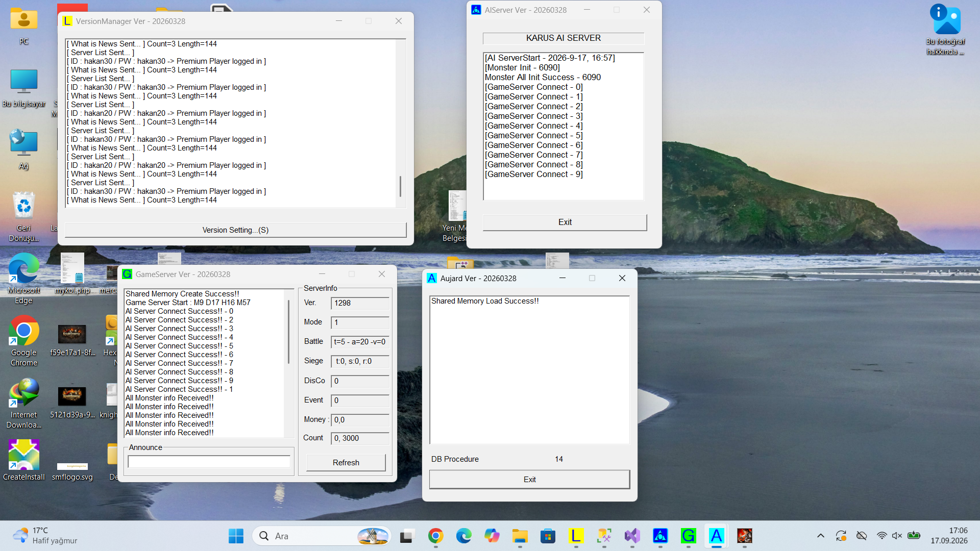Click GameServer log scrollbar thumb
Image resolution: width=980 pixels, height=551 pixels.
(289, 332)
